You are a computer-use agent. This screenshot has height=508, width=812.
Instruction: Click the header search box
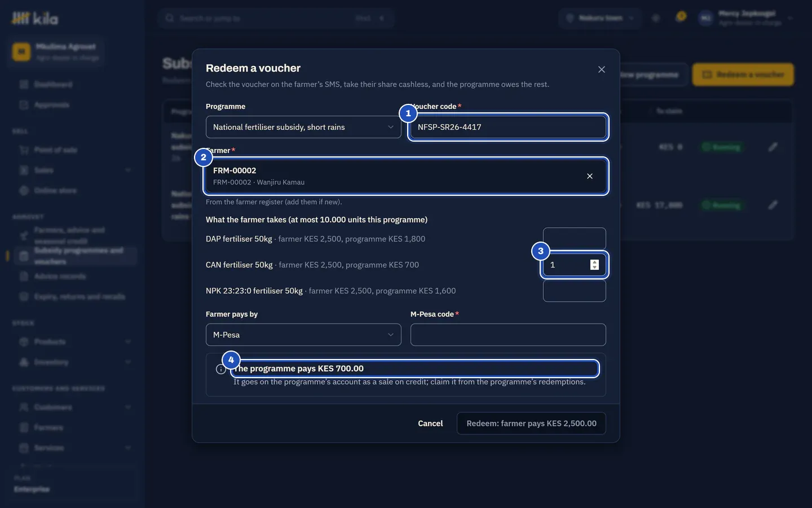click(x=276, y=18)
